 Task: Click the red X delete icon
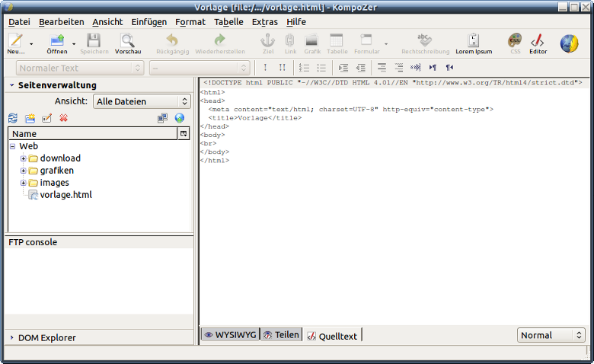[x=63, y=118]
